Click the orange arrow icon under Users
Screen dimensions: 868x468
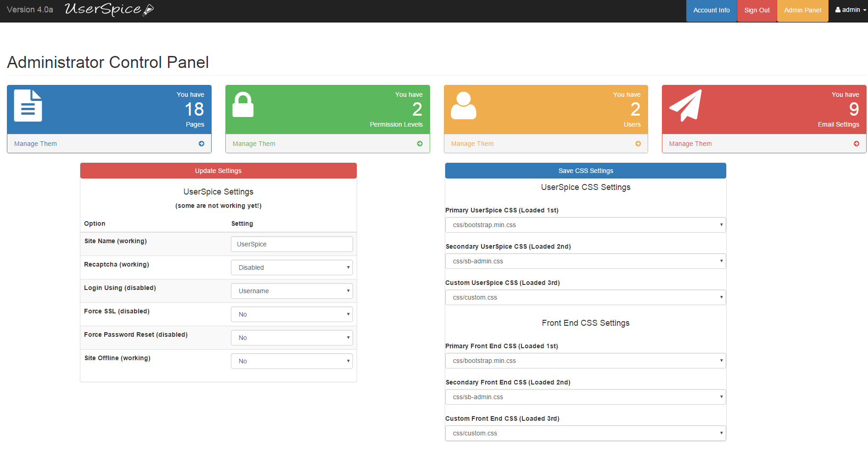638,144
